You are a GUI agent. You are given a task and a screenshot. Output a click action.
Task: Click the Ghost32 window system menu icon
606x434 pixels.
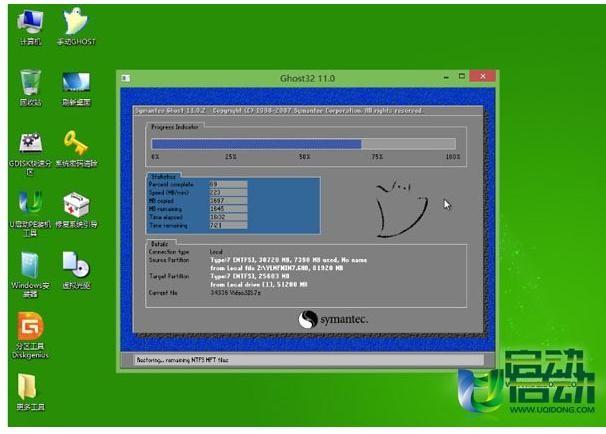point(125,78)
